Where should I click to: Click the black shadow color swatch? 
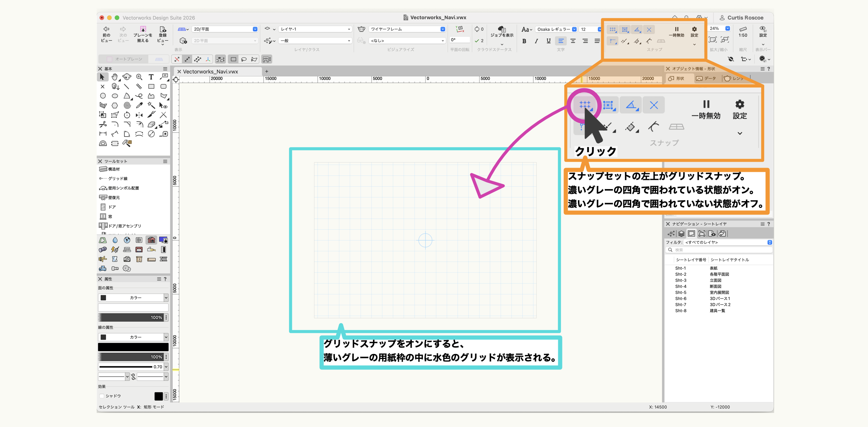pyautogui.click(x=158, y=396)
